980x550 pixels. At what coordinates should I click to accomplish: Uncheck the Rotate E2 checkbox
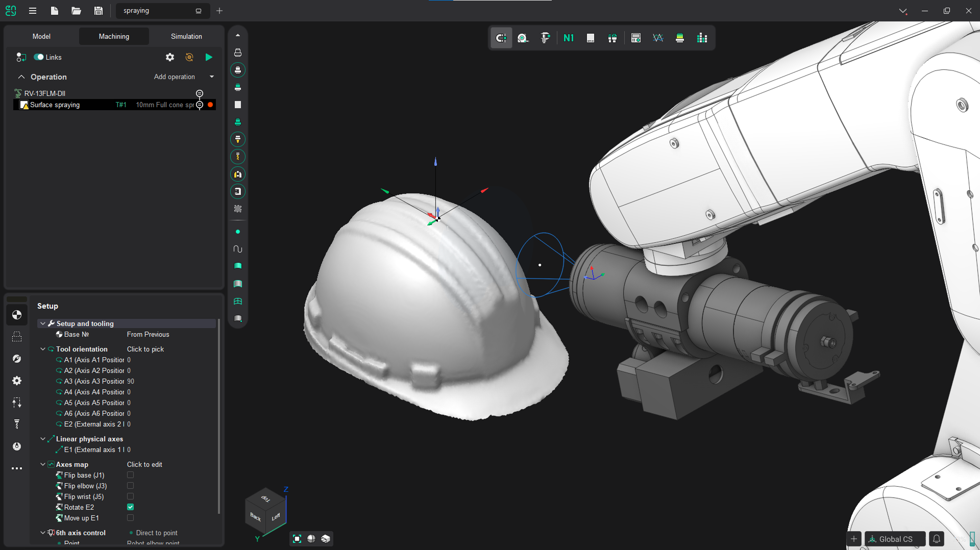(x=130, y=507)
